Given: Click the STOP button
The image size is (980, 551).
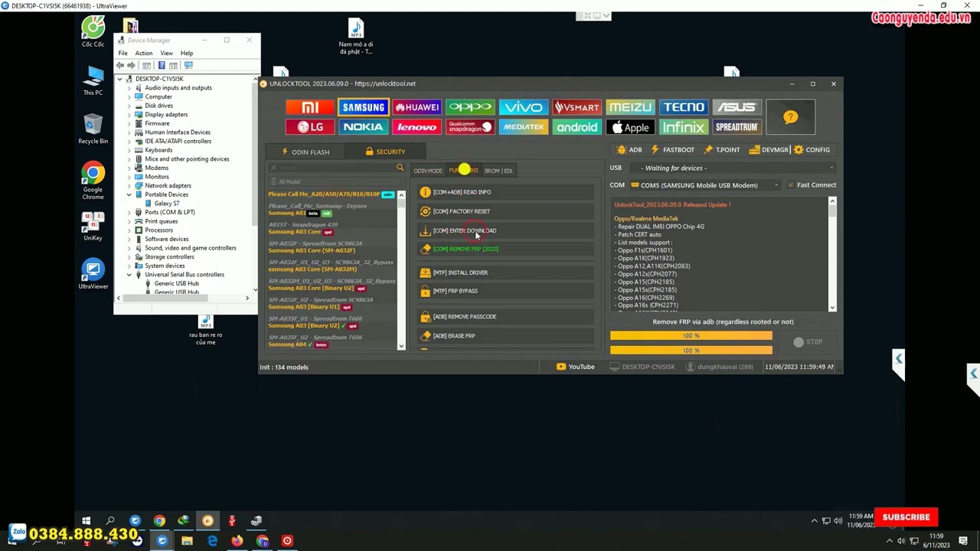Looking at the screenshot, I should [x=808, y=342].
